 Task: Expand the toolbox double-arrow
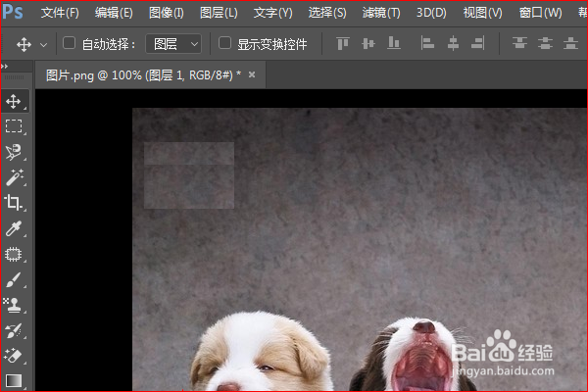[x=5, y=67]
